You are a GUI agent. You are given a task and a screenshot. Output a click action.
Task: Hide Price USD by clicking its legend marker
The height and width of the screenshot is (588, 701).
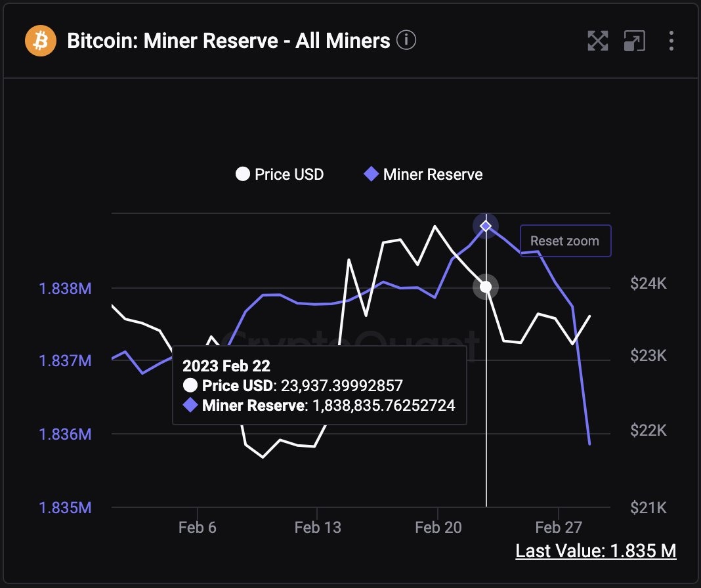pos(242,174)
